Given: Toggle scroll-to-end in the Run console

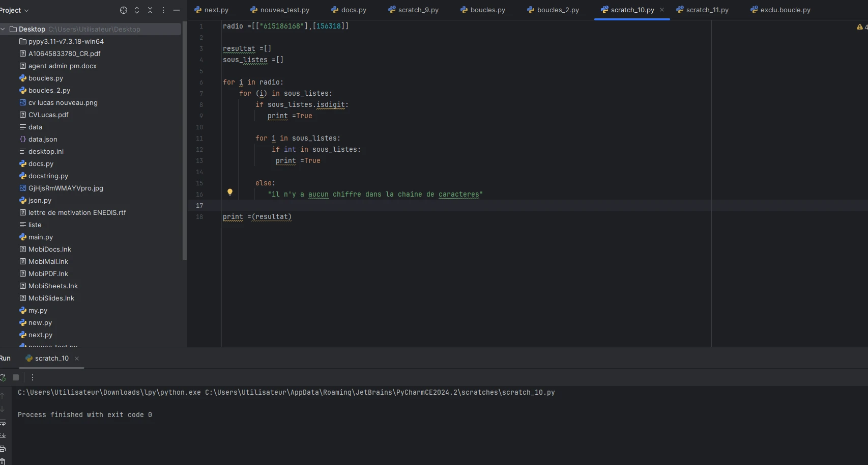Looking at the screenshot, I should 3,435.
